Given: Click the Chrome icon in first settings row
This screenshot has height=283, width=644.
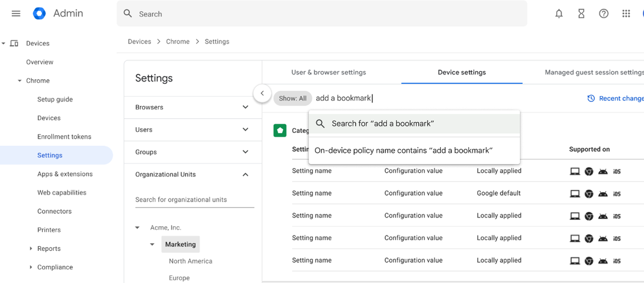Looking at the screenshot, I should [589, 171].
